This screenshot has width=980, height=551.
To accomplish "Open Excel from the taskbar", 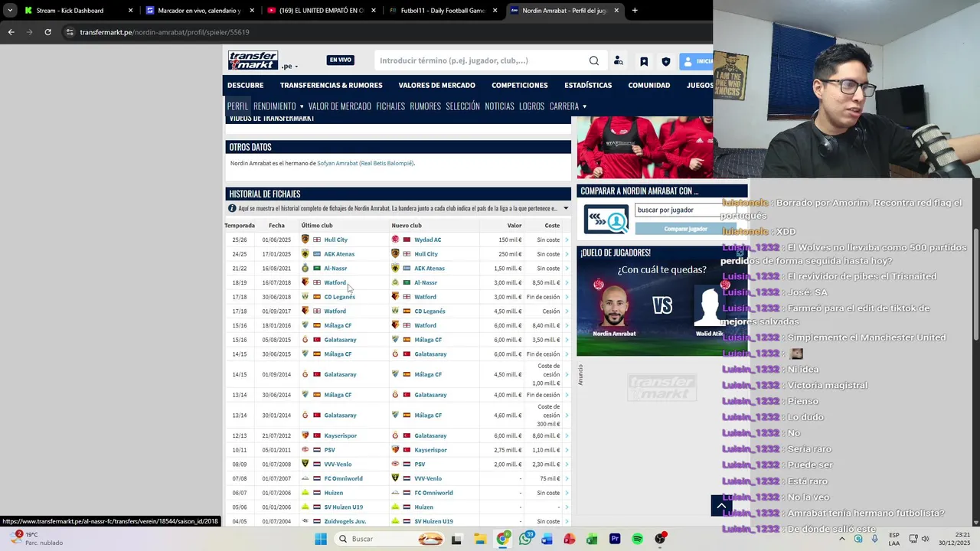I will pos(592,539).
